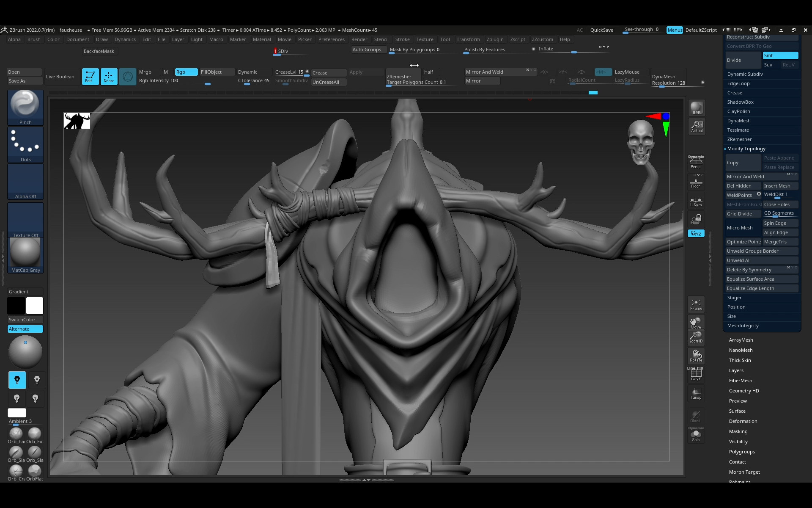Select the Edit mode icon
Screen dimensions: 812x508
[90, 76]
